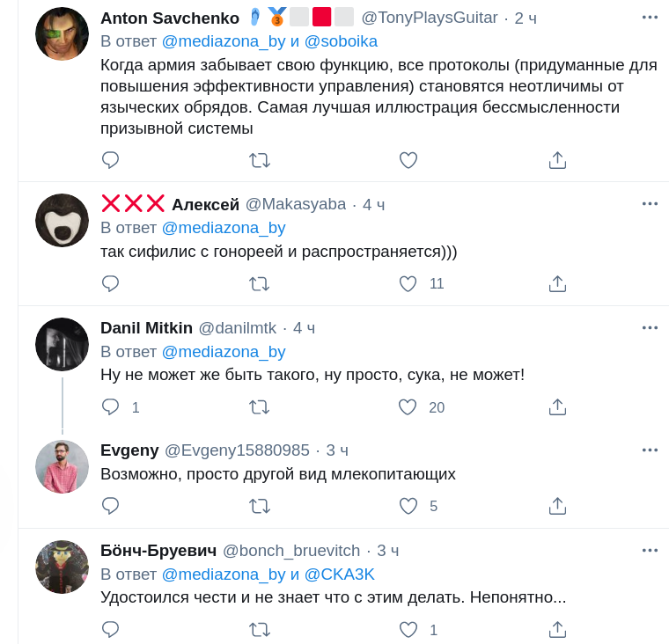
Task: Open Anton Savchenko's profile picture
Action: point(62,33)
